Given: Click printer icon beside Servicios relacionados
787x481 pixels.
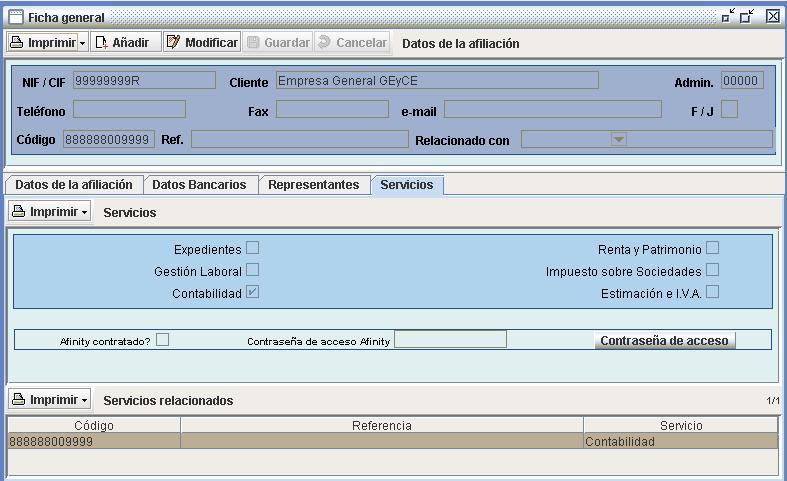Looking at the screenshot, I should 19,399.
